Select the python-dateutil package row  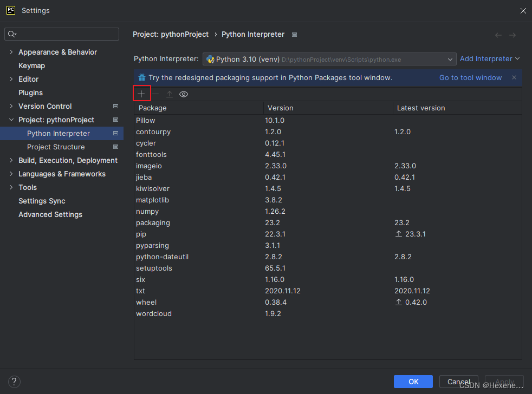click(x=328, y=257)
